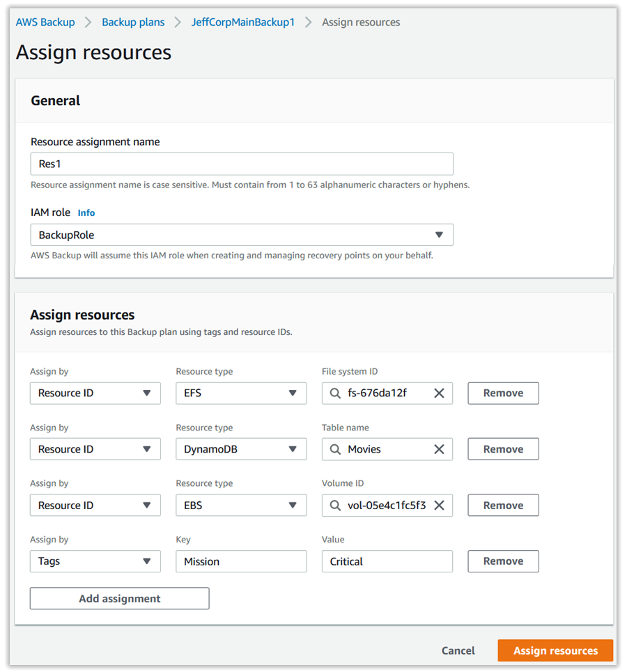
Task: Click the search icon in the Volume ID field
Action: click(x=334, y=505)
